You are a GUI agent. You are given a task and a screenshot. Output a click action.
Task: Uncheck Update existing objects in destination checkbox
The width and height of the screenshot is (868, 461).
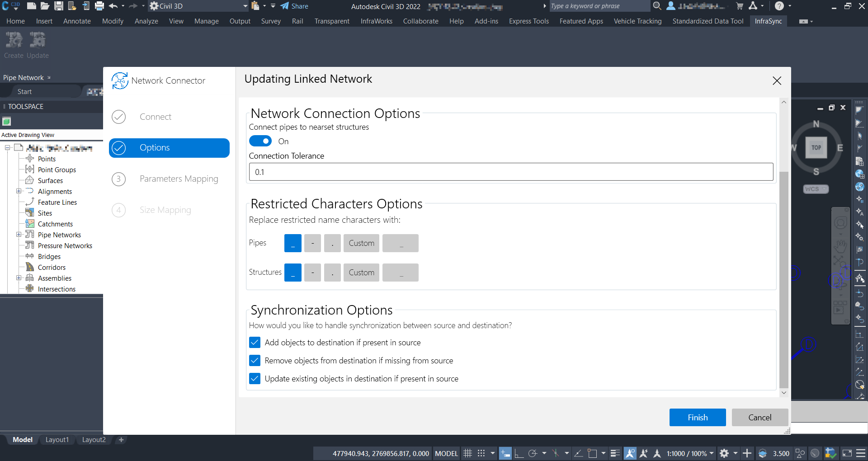(255, 378)
